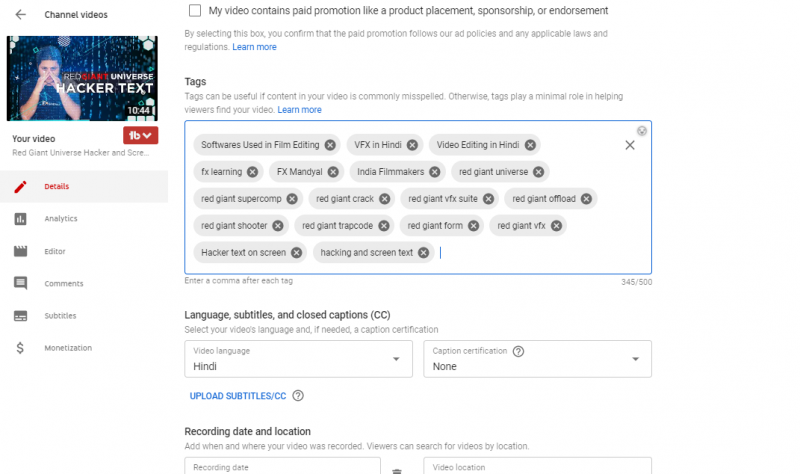Click the UPLOAD SUBTITLES/CC button
The image size is (800, 474).
tap(238, 396)
